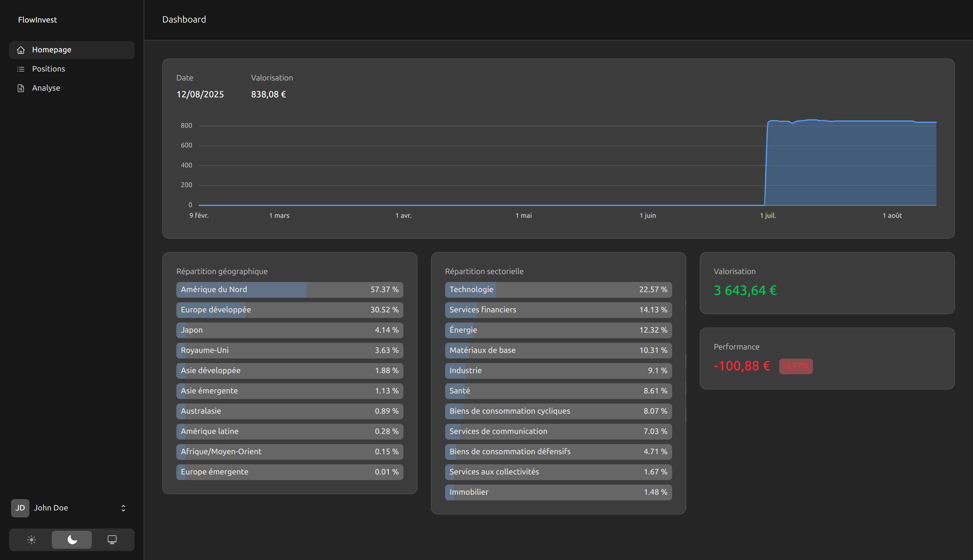Select the Technologie sector row
This screenshot has width=973, height=560.
[x=558, y=290]
